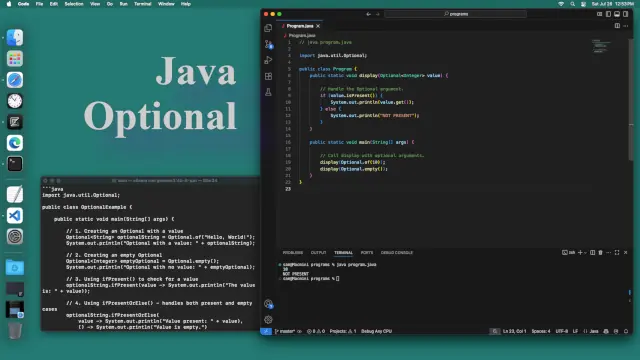Change file encoding UTF-8

[562, 331]
